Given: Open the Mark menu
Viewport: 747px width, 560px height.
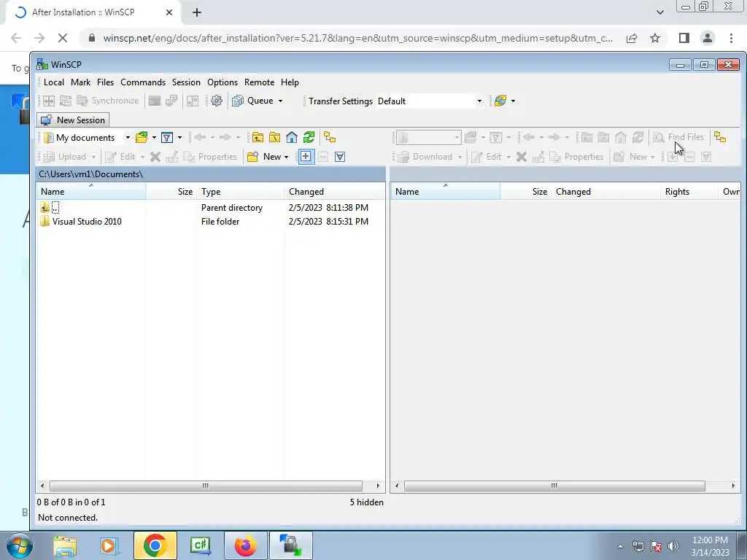Looking at the screenshot, I should click(80, 82).
